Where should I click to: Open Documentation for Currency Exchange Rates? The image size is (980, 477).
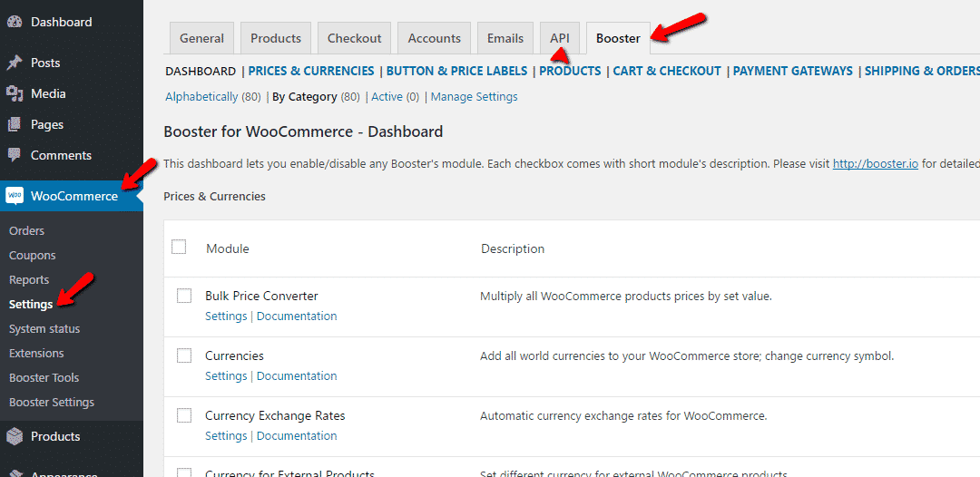pos(297,436)
